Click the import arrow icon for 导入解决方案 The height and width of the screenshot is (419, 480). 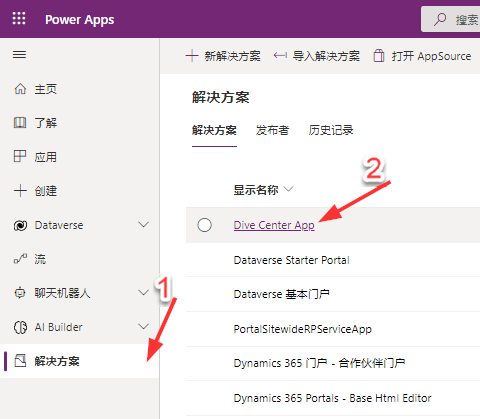point(280,55)
